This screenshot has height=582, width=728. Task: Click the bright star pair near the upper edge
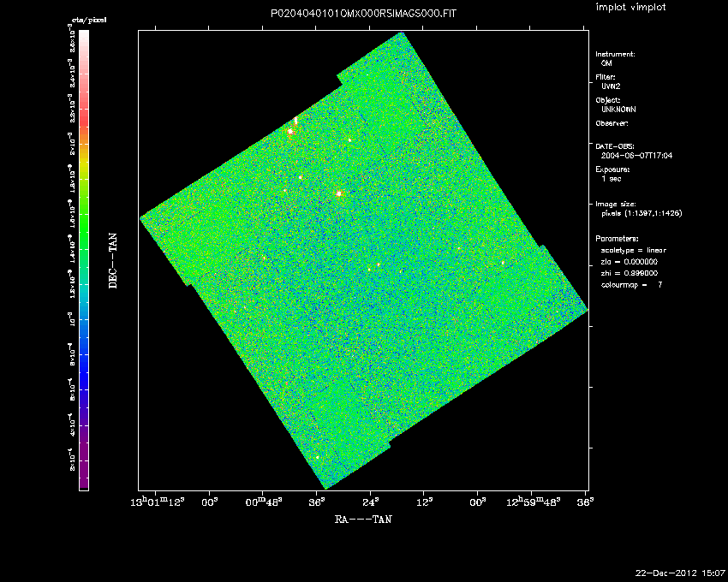point(293,127)
